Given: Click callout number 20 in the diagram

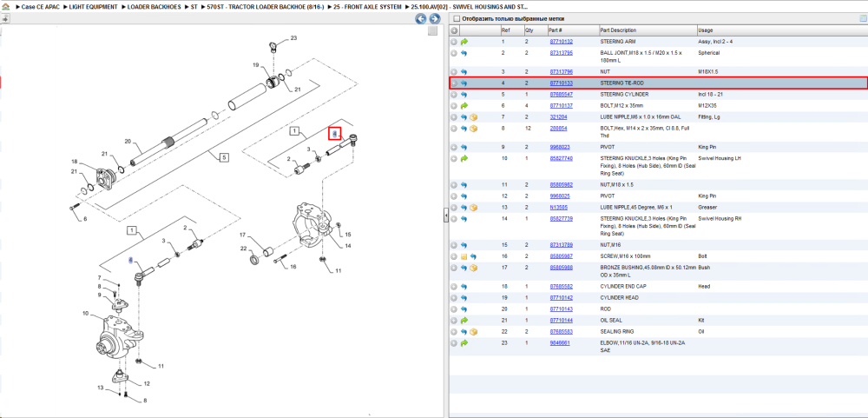Looking at the screenshot, I should (x=128, y=142).
